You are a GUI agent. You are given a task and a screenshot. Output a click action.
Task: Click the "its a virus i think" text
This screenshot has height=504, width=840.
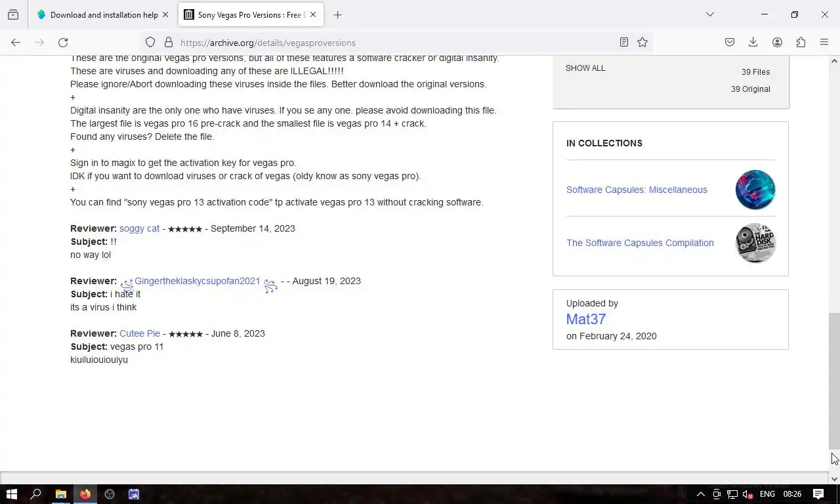(x=104, y=307)
